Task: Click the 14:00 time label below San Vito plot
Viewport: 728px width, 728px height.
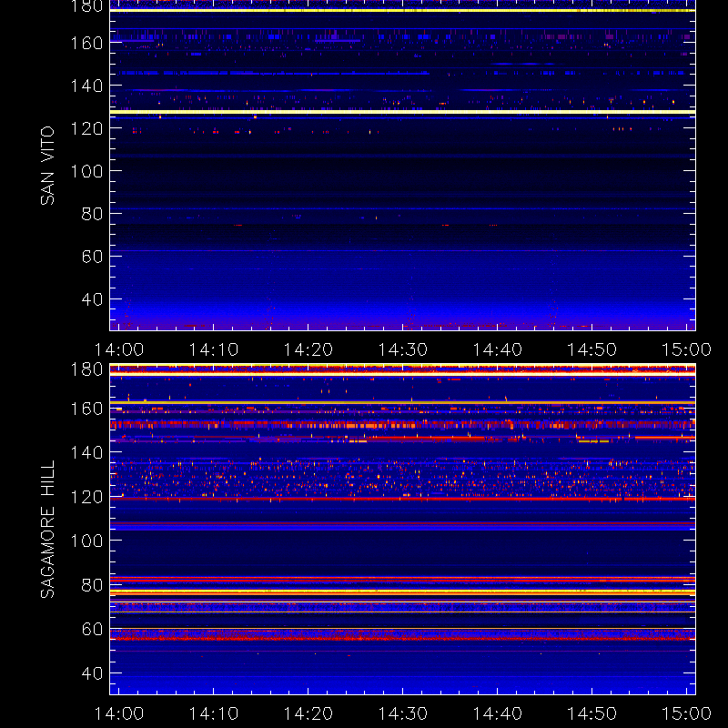Action: pos(119,349)
